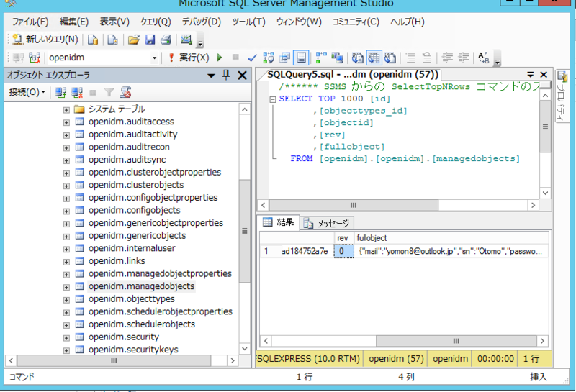This screenshot has height=392, width=576.
Task: Switch to メッセージ messages tab
Action: pos(327,223)
